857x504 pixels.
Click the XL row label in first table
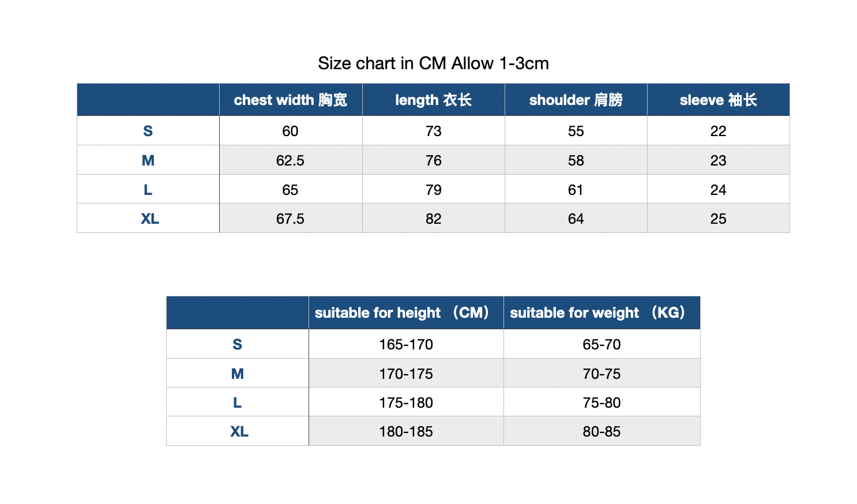(148, 219)
